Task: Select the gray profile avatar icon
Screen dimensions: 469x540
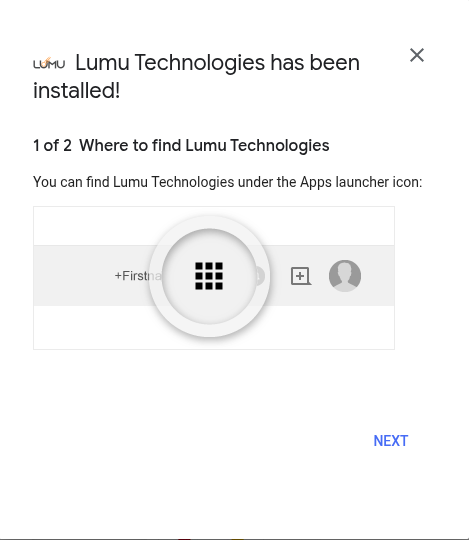Action: click(x=345, y=276)
